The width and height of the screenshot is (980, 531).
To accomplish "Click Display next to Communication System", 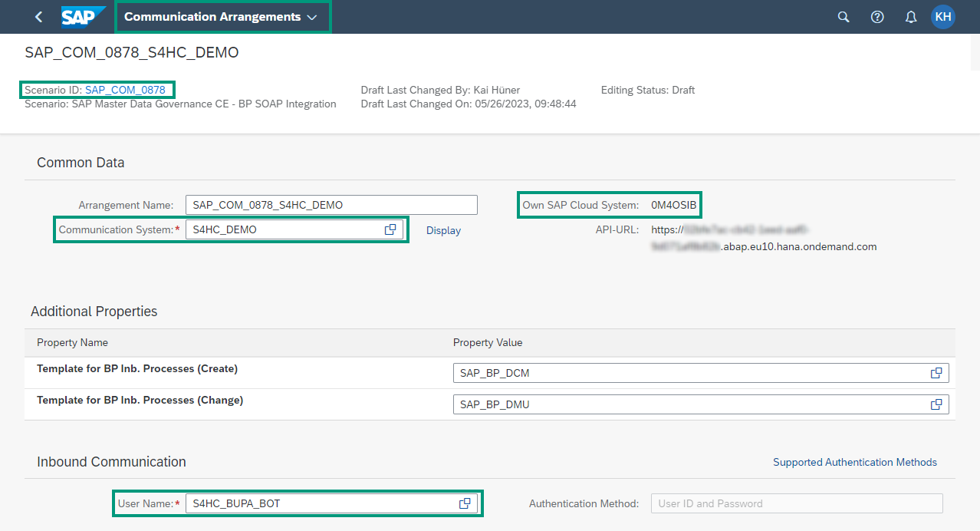I will pyautogui.click(x=443, y=229).
